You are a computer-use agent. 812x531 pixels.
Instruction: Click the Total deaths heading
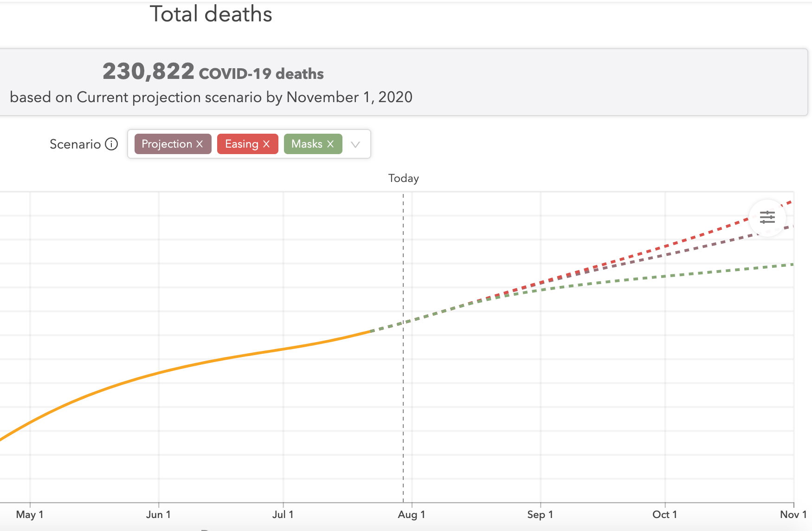click(211, 14)
